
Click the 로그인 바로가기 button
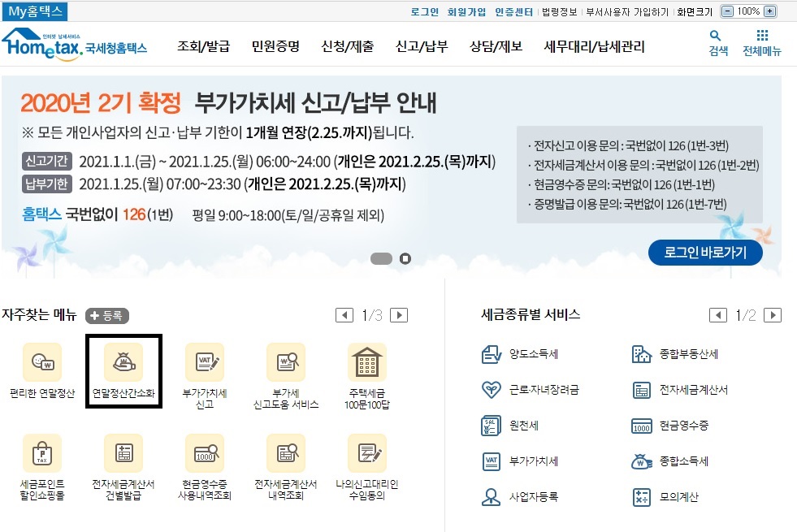705,253
